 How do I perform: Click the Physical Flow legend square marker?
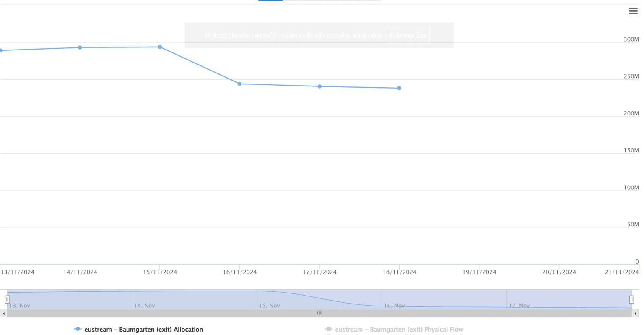pyautogui.click(x=329, y=329)
